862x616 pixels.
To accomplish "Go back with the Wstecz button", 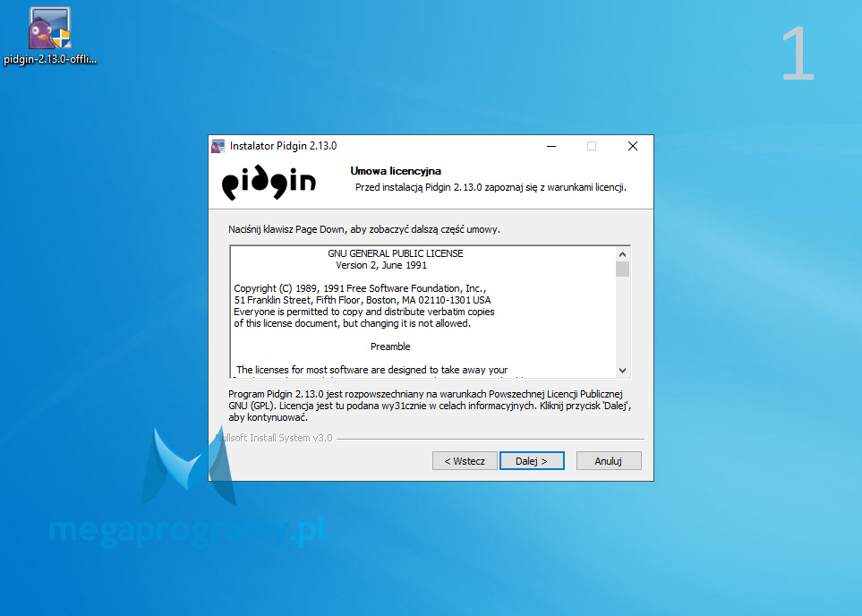I will click(465, 461).
